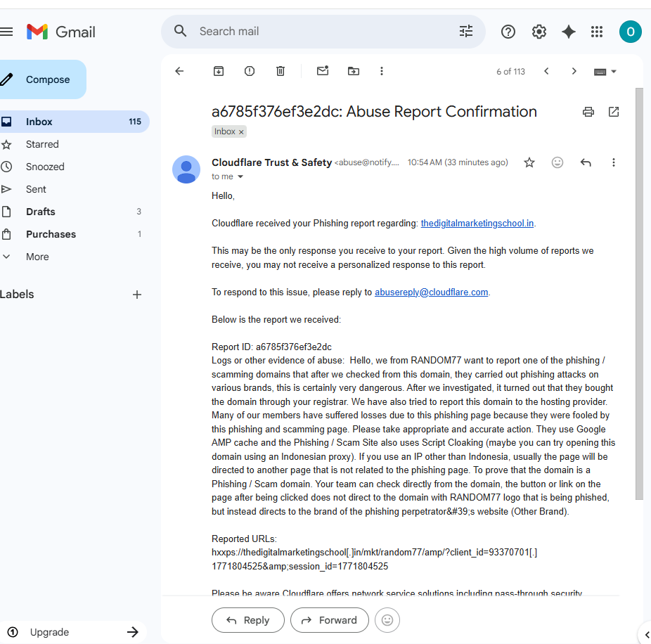The image size is (651, 644).
Task: Click Compose button
Action: (43, 79)
